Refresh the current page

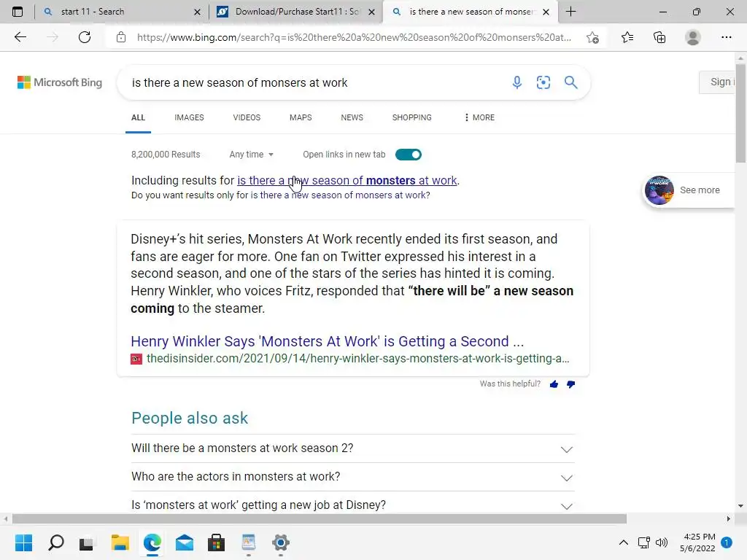85,37
